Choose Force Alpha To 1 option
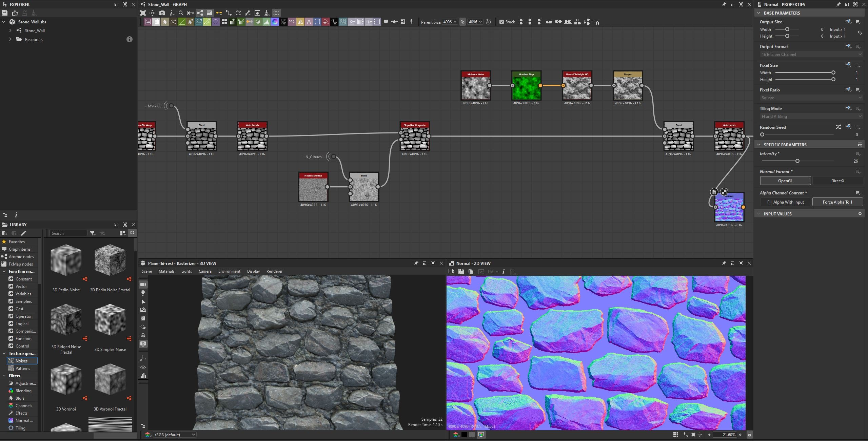868x441 pixels. click(x=837, y=202)
